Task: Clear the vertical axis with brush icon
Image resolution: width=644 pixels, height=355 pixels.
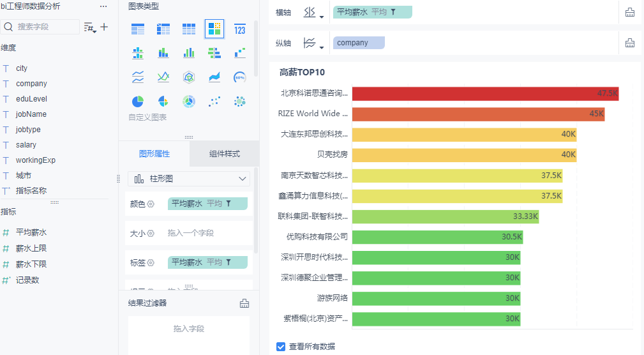Action: point(629,43)
